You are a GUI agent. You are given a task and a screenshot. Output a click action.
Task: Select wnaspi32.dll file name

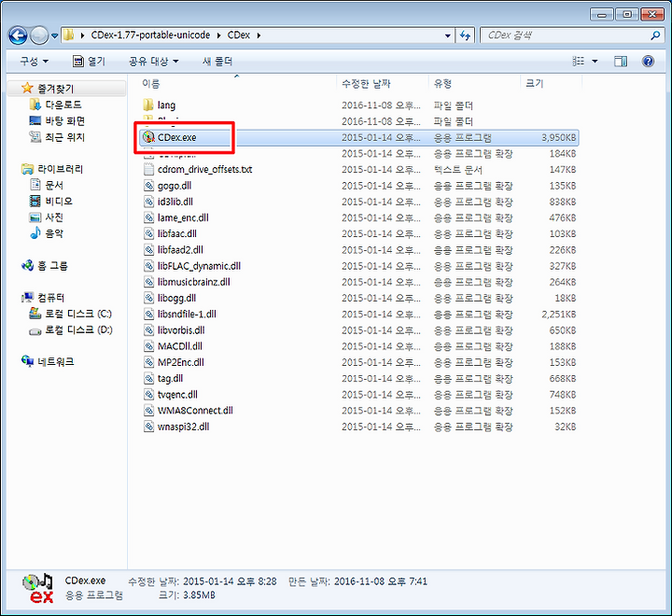[184, 427]
